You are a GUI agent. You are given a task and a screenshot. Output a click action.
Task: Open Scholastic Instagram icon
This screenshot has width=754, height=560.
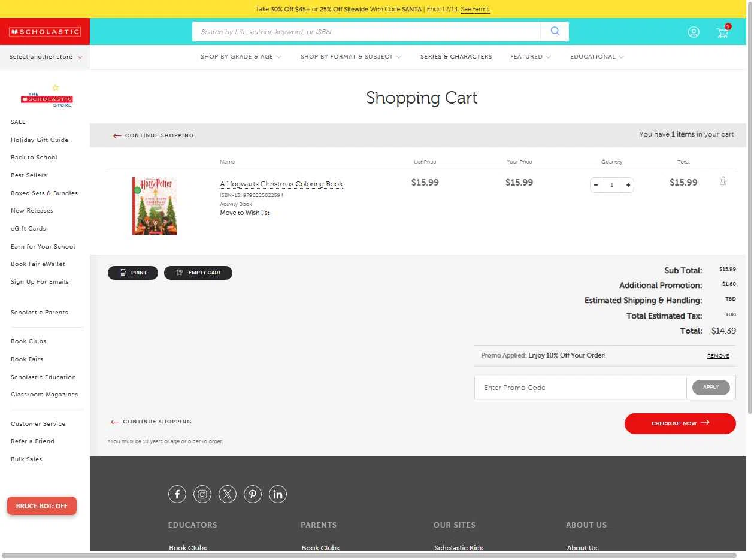click(202, 494)
